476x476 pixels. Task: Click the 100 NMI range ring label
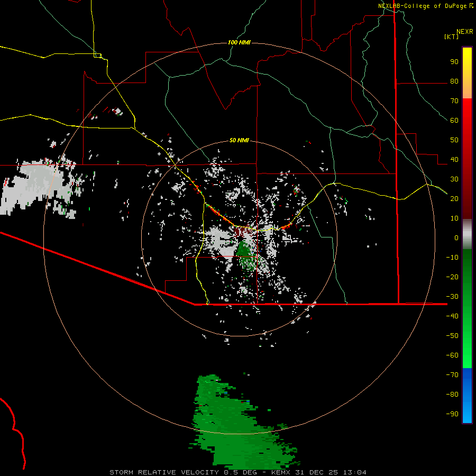239,42
